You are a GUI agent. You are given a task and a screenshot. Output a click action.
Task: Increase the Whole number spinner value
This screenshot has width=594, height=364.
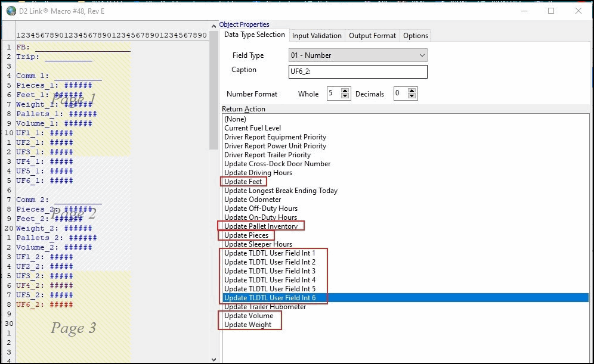(x=345, y=91)
